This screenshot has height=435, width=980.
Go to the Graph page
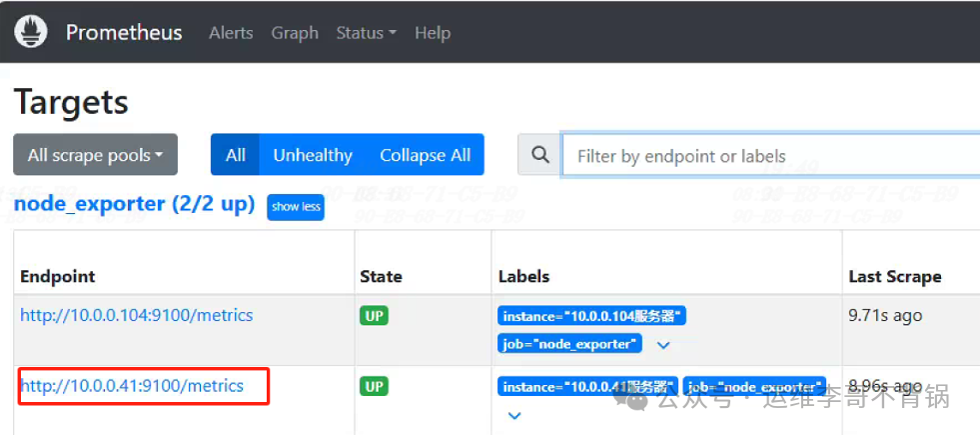point(295,33)
